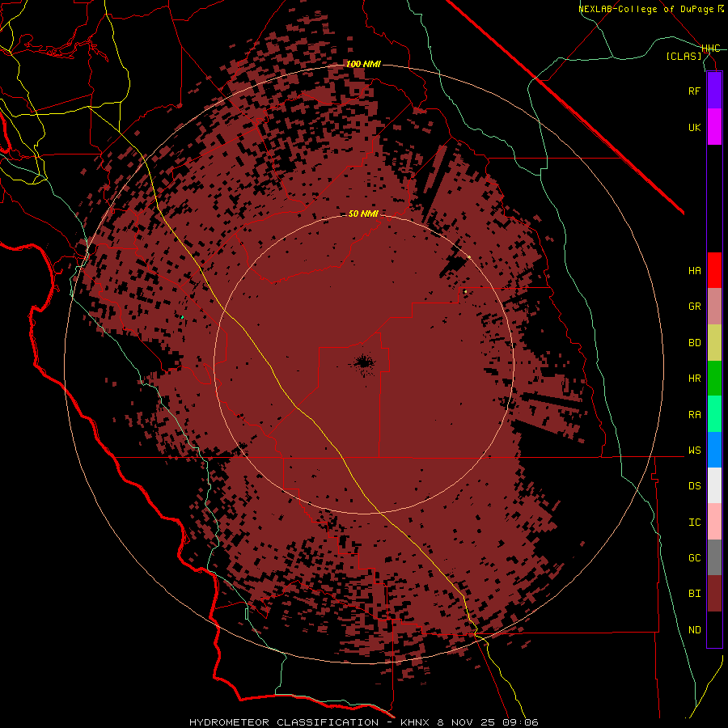Click the 50 NMI range ring label
This screenshot has width=728, height=728.
coord(363,214)
